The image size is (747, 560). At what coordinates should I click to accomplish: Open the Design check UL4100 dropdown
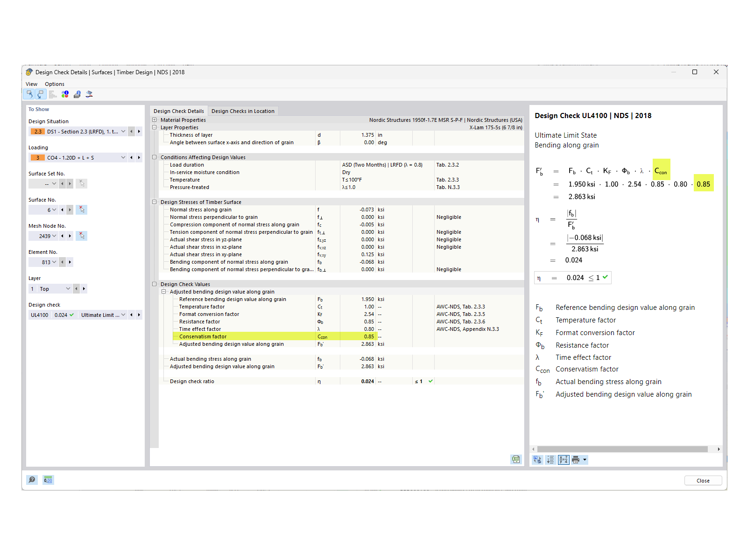pos(123,315)
